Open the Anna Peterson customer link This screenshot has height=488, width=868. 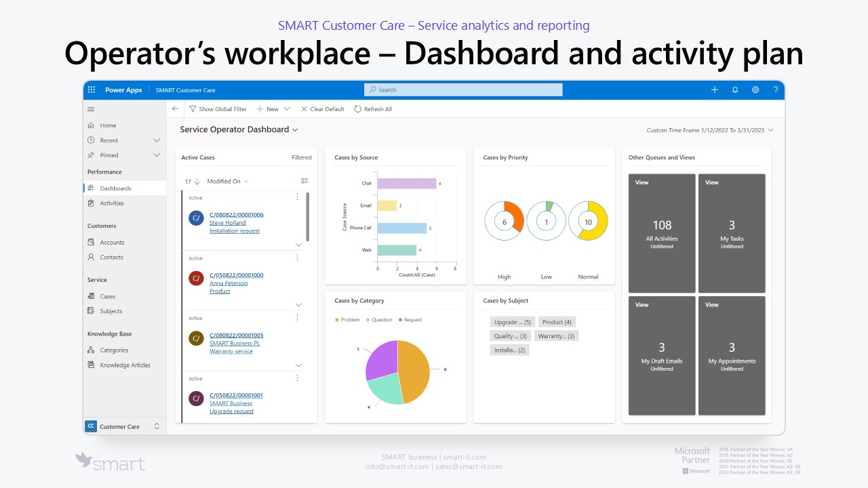coord(229,283)
